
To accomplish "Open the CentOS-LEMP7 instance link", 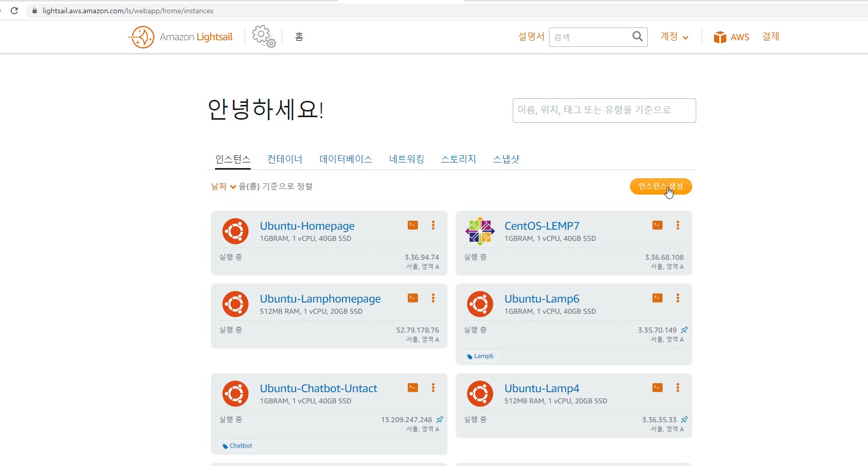I will [542, 226].
